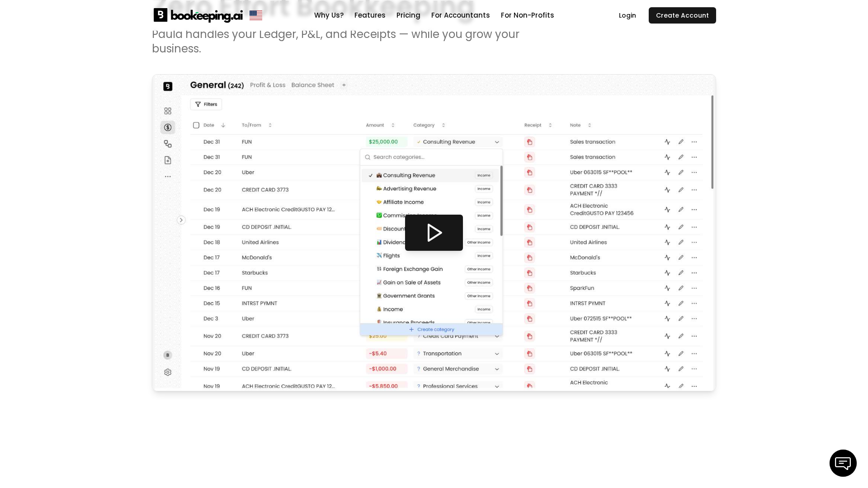Expand the sidebar with the chevron arrow
The image size is (868, 488).
[x=181, y=221]
